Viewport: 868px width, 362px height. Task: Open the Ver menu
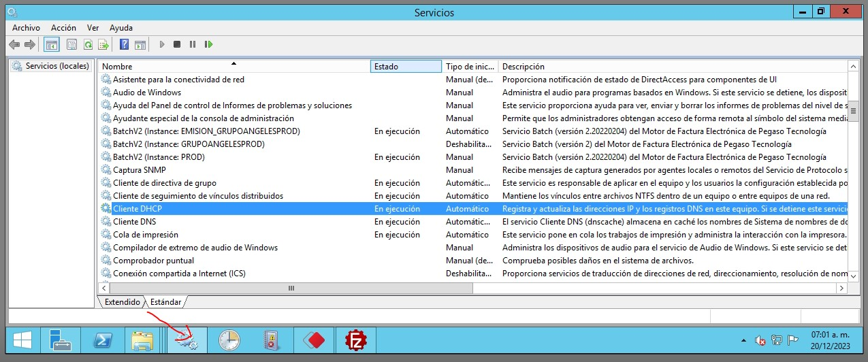coord(93,28)
